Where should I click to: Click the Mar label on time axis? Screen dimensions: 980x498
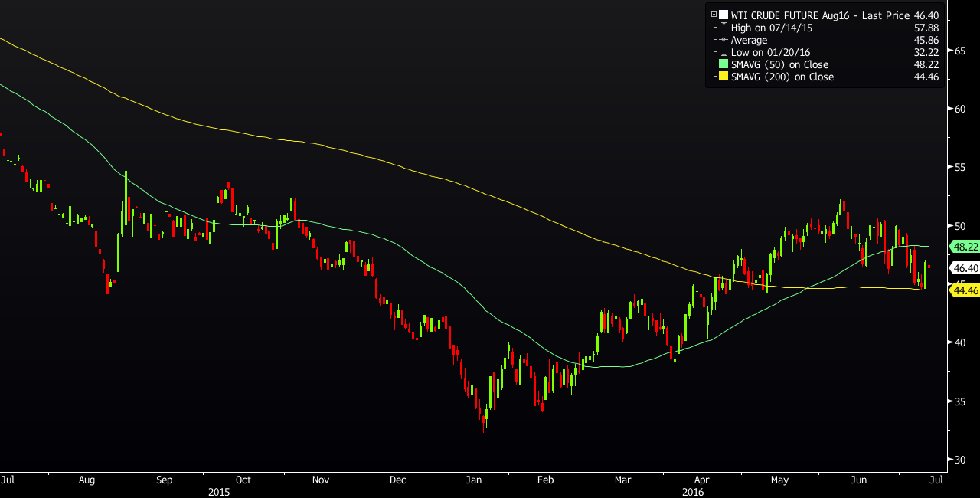click(623, 480)
